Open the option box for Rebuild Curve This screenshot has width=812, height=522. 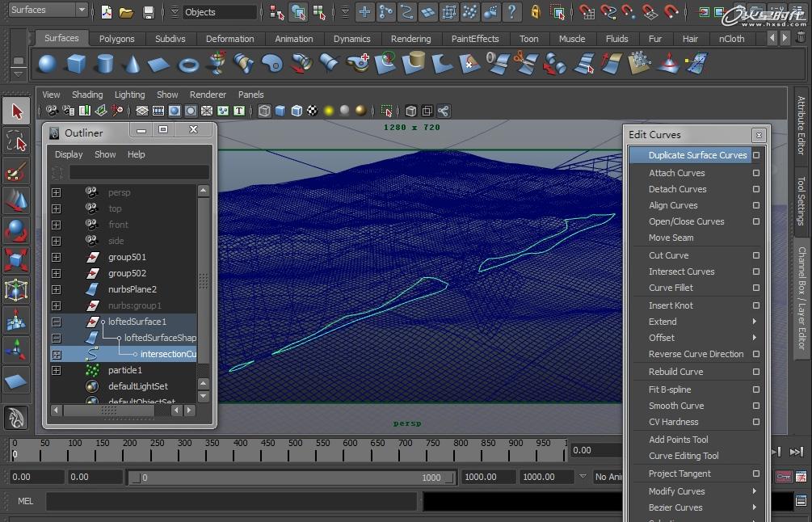point(756,372)
